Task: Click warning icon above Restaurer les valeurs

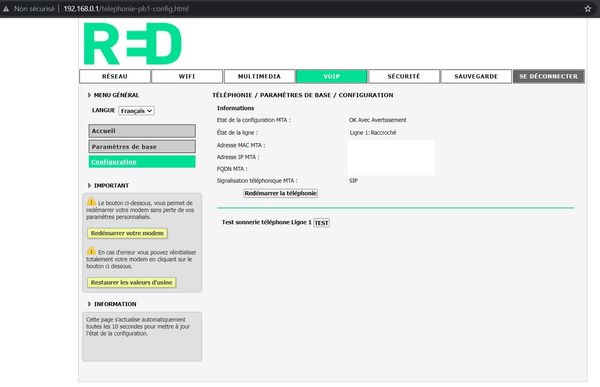Action: click(x=91, y=251)
